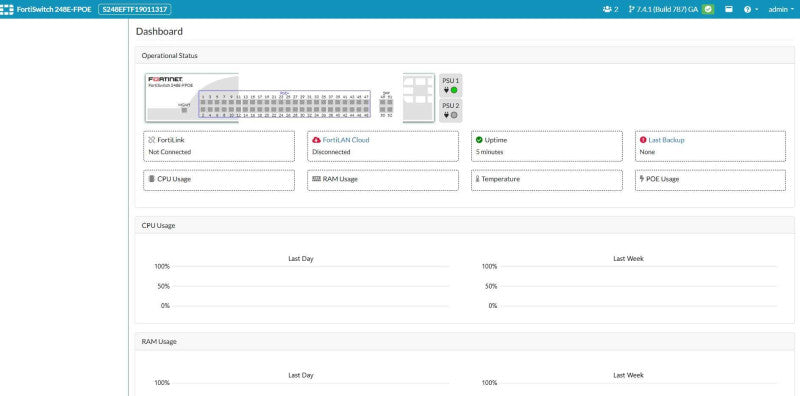Click the PSU 2 gray status indicator
This screenshot has width=800, height=396.
[454, 115]
